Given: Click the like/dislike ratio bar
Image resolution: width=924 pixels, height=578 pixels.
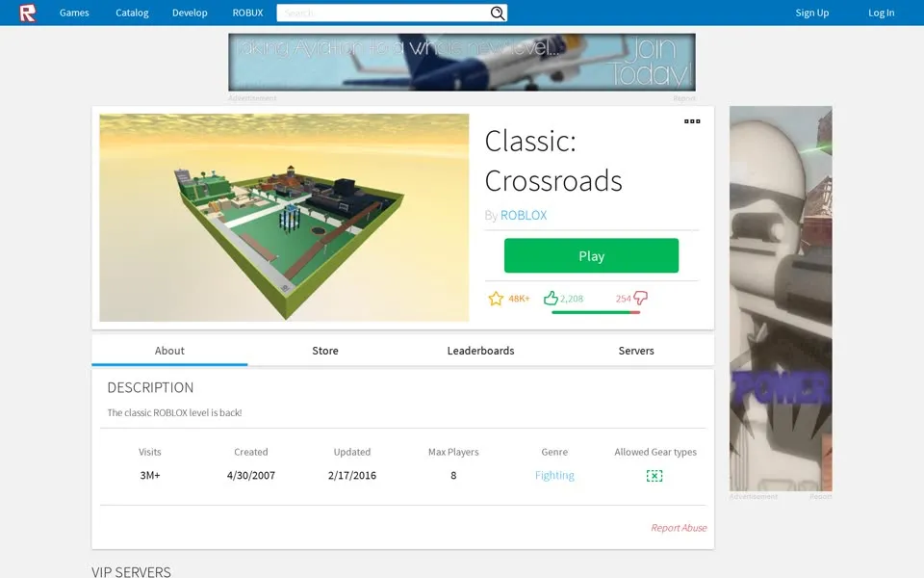Looking at the screenshot, I should coord(596,312).
